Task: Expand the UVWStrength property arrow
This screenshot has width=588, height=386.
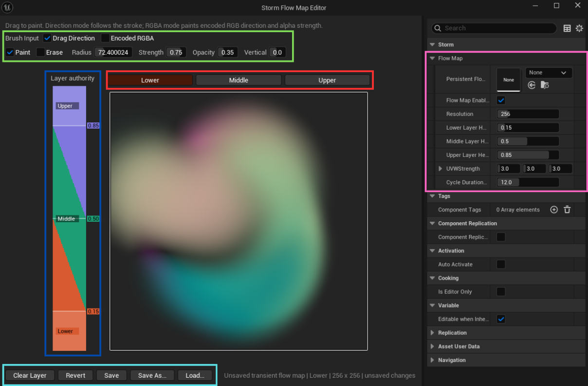Action: pyautogui.click(x=441, y=169)
